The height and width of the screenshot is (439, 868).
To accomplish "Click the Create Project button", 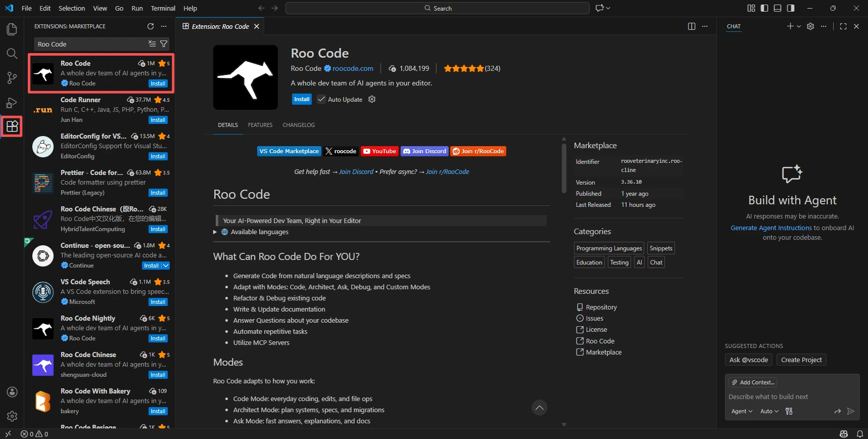I will tap(801, 360).
